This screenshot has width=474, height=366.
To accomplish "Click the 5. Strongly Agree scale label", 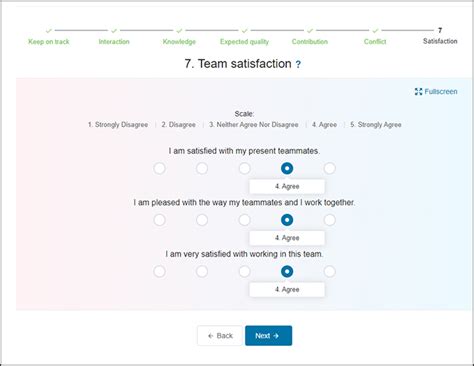I will coord(376,125).
